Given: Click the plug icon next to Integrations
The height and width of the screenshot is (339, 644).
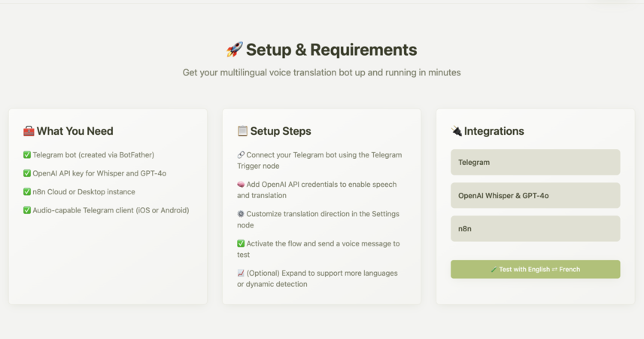Looking at the screenshot, I should (x=457, y=131).
